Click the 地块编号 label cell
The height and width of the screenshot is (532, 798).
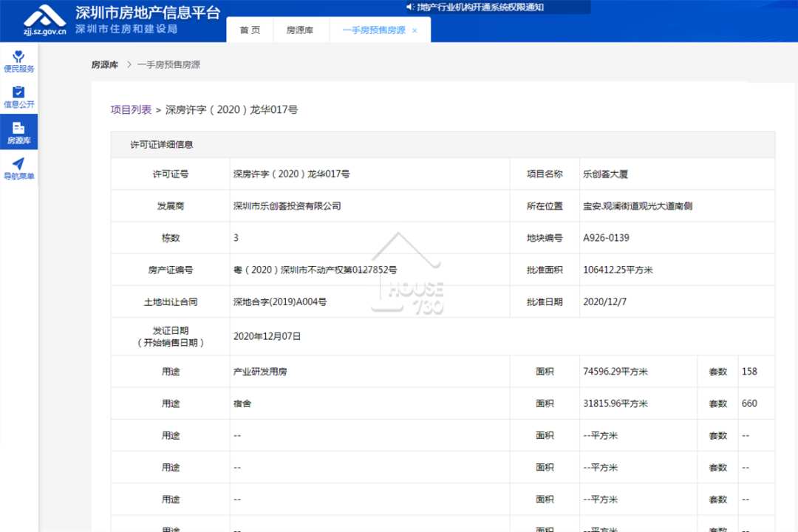(545, 238)
